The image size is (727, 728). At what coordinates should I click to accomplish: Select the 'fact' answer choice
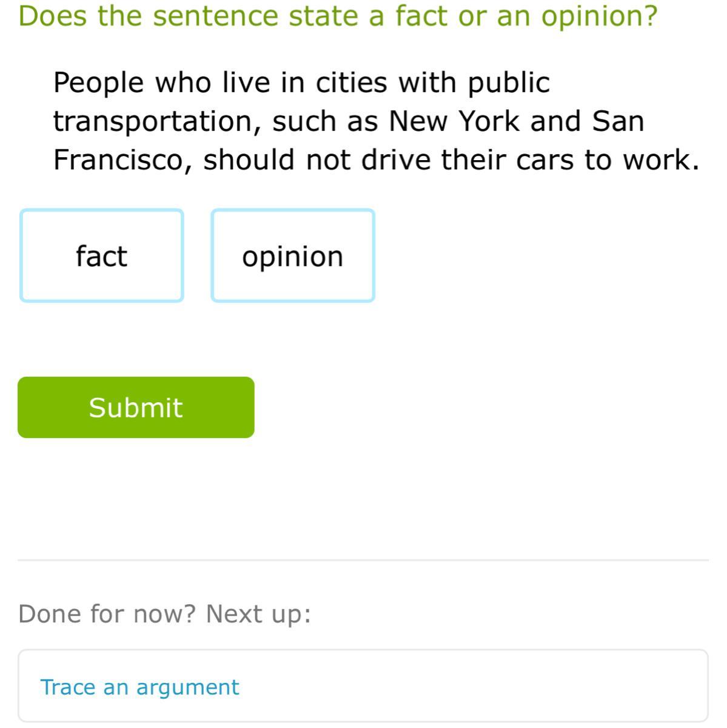[102, 255]
